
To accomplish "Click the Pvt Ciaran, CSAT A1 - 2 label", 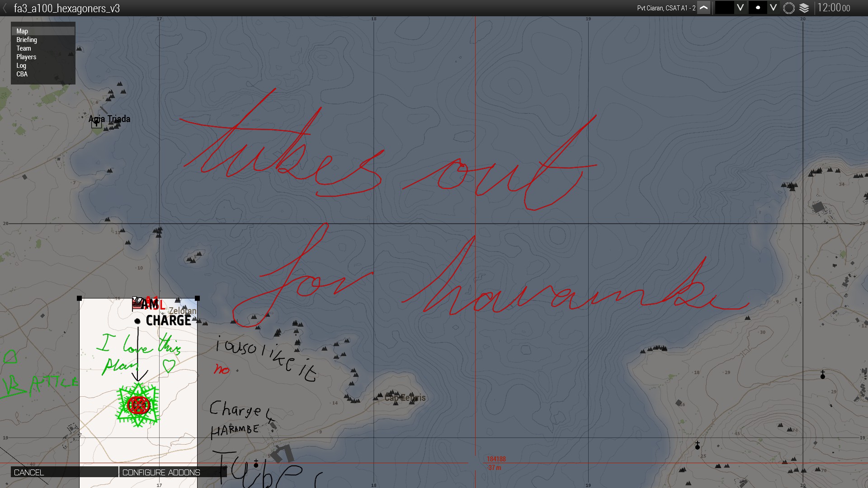I will click(x=666, y=8).
